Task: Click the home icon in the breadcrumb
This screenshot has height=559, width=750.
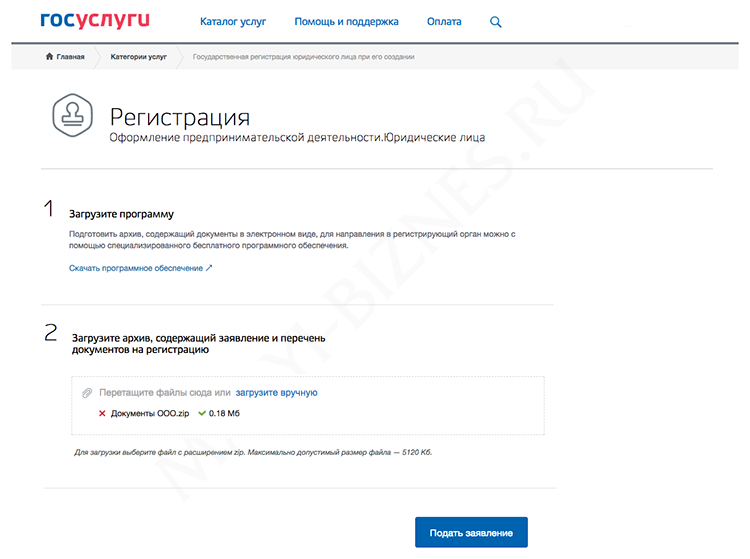Action: click(49, 57)
